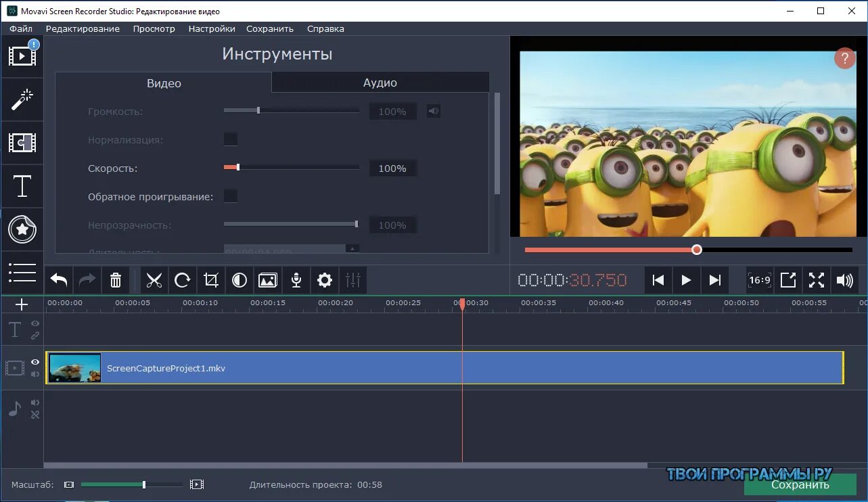Detach preview into separate window
868x502 pixels.
pyautogui.click(x=788, y=280)
